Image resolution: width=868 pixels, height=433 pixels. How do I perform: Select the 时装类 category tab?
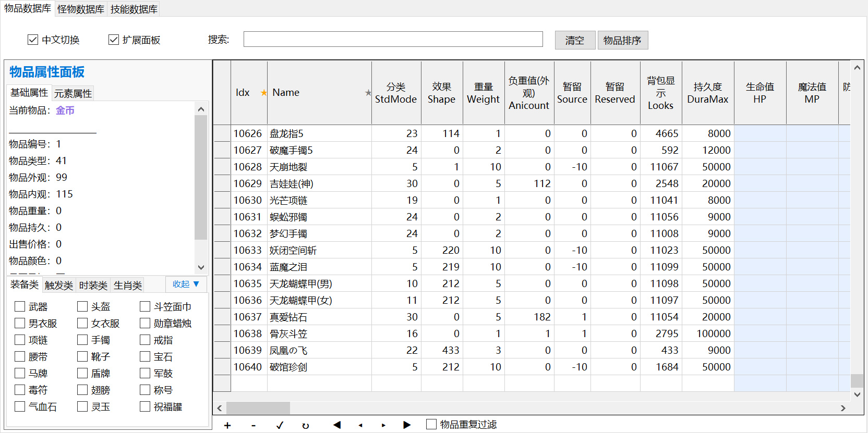[x=93, y=286]
